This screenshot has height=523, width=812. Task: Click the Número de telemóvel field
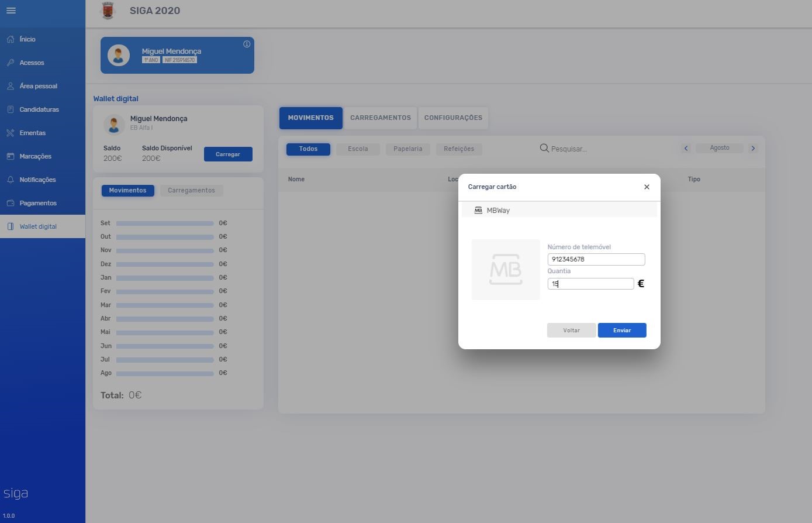596,259
